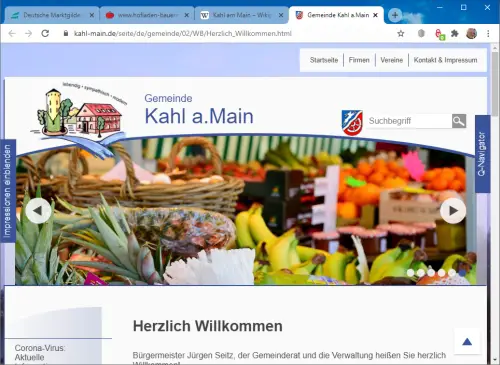Jump to the fourth slideshow dot
Image resolution: width=500 pixels, height=365 pixels.
[x=441, y=273]
